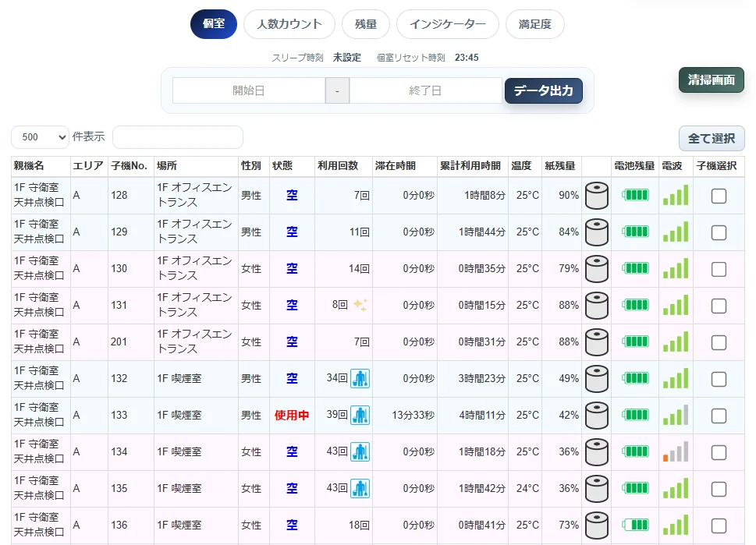Click the partially drained battery icon for unit 136
756x545 pixels.
point(636,525)
